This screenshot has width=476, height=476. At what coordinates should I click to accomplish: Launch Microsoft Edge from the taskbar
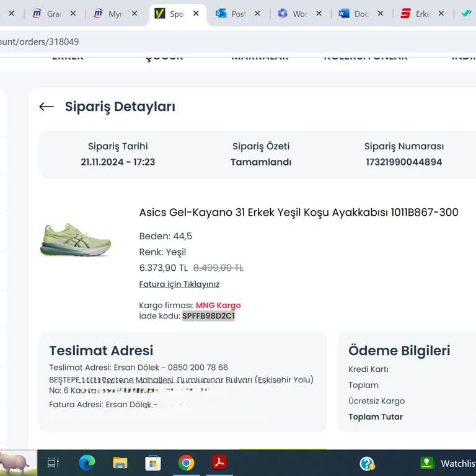(x=87, y=462)
